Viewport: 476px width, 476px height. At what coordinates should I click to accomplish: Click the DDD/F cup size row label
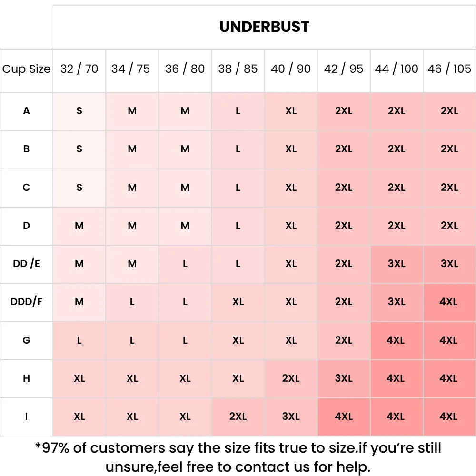(x=26, y=302)
